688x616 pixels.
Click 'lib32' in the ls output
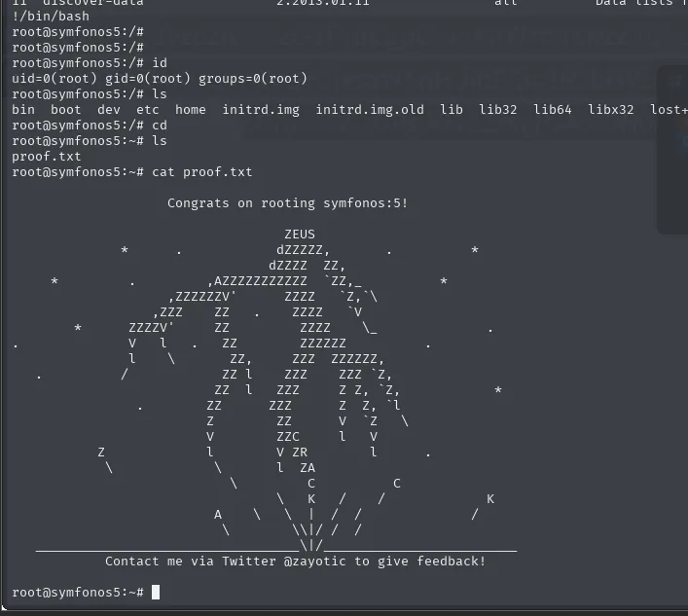pyautogui.click(x=498, y=110)
